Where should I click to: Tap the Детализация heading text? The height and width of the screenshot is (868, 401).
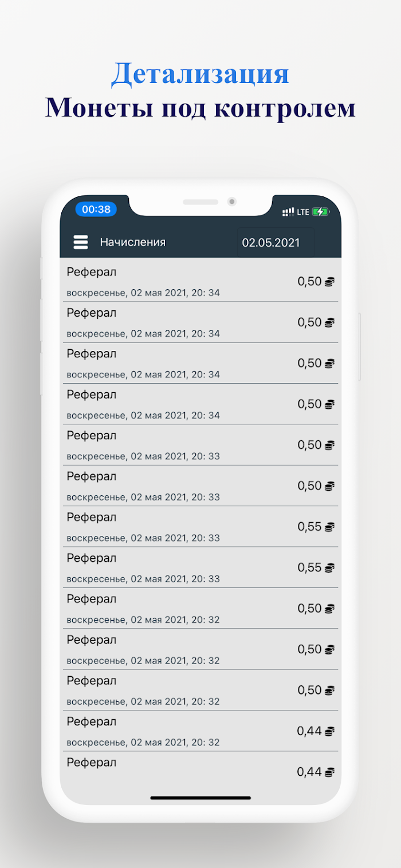coord(200,74)
